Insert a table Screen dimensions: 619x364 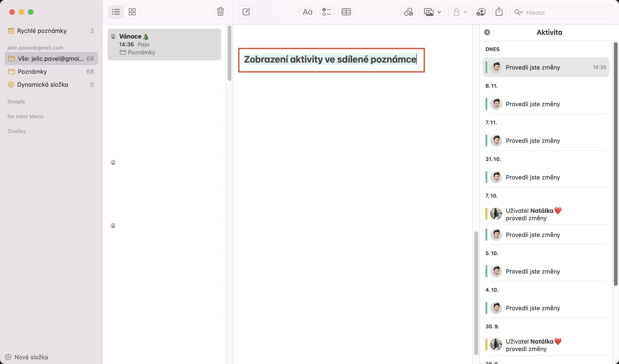(346, 12)
